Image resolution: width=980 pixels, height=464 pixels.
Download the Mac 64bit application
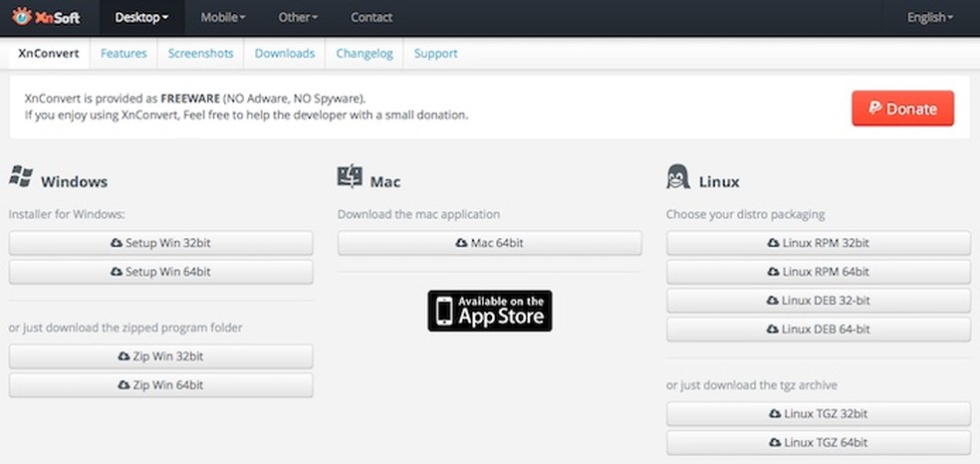pos(489,243)
